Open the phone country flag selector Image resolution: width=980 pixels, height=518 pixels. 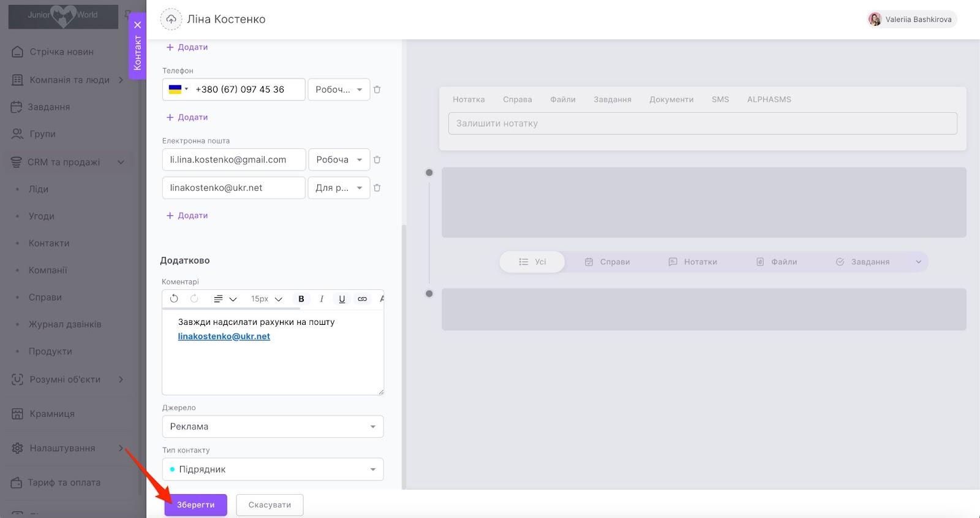pos(178,90)
